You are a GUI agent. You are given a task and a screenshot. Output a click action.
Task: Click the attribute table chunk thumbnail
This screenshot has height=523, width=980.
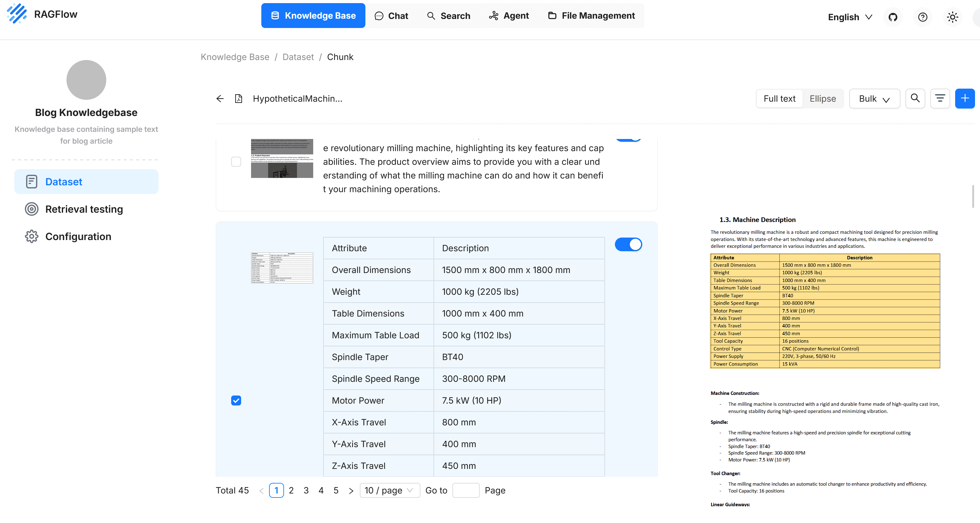pos(282,268)
